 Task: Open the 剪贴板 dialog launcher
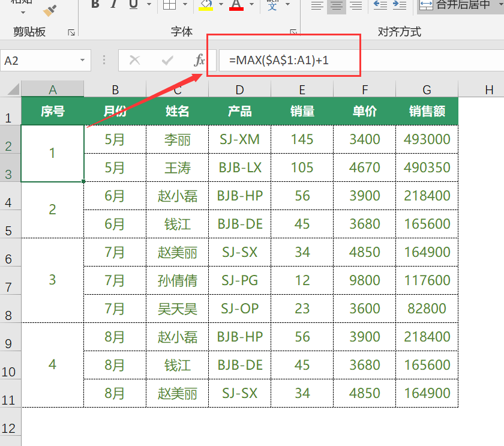71,32
